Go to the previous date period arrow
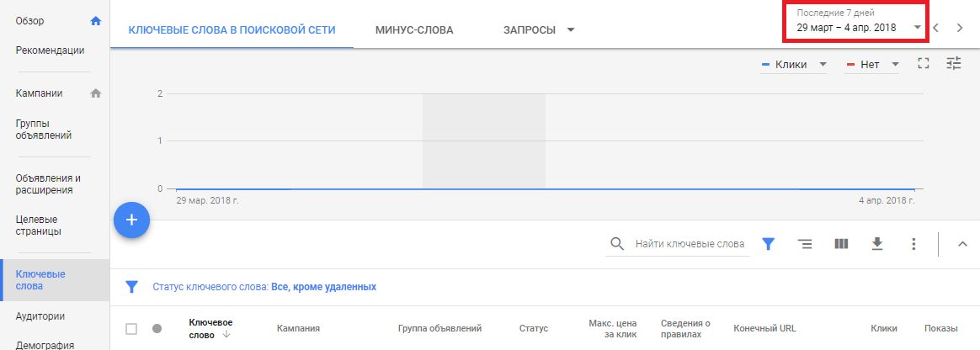980x350 pixels. [935, 28]
